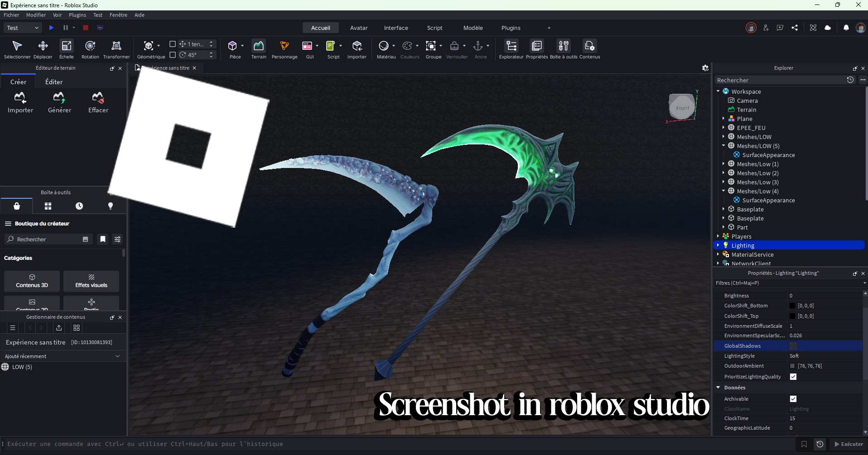Switch to the Modèle ribbon tab
Viewport: 868px width, 455px height.
tap(473, 28)
